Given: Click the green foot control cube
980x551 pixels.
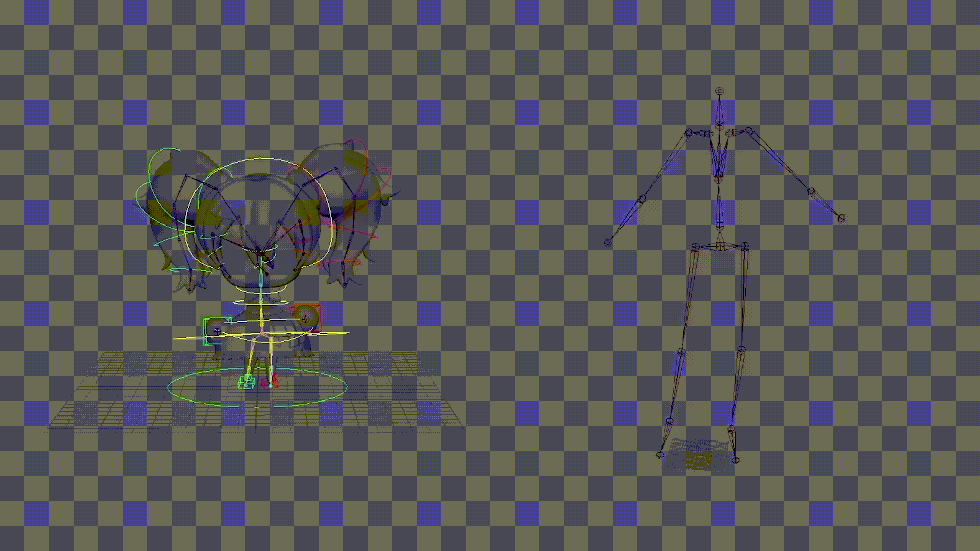Looking at the screenshot, I should pyautogui.click(x=247, y=382).
